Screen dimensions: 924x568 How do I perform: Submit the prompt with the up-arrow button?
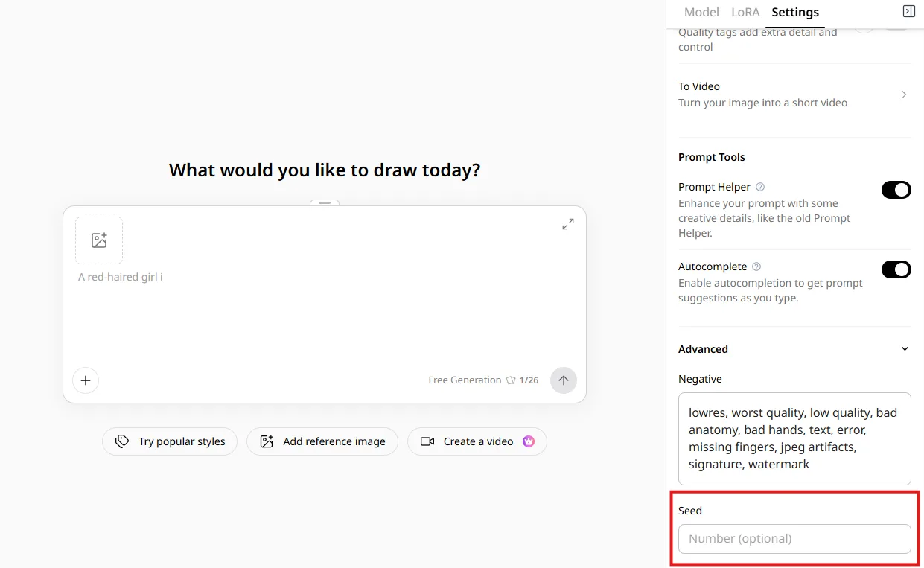[564, 380]
